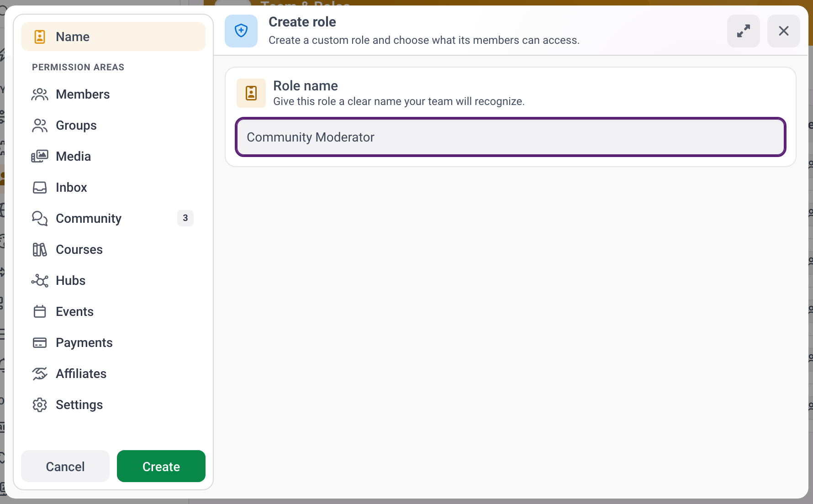Open Payments permissions
This screenshot has height=504, width=813.
[113, 343]
